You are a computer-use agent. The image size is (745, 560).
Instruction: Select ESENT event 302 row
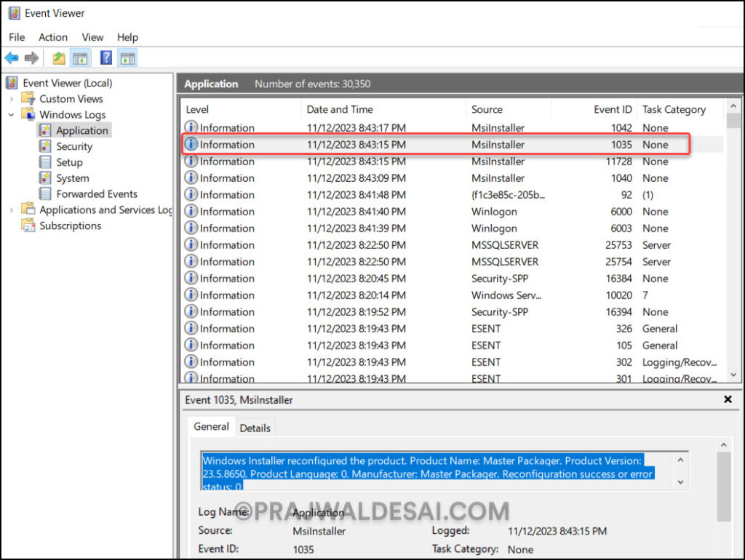click(453, 362)
